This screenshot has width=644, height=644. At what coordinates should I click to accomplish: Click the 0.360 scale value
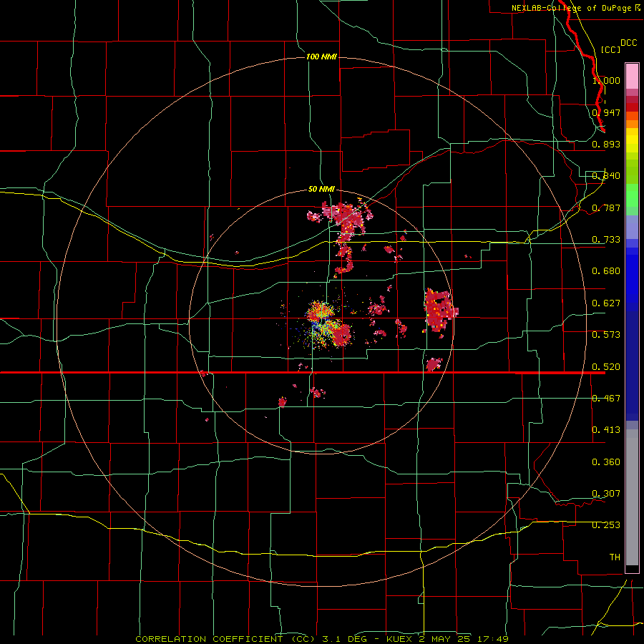click(x=606, y=462)
